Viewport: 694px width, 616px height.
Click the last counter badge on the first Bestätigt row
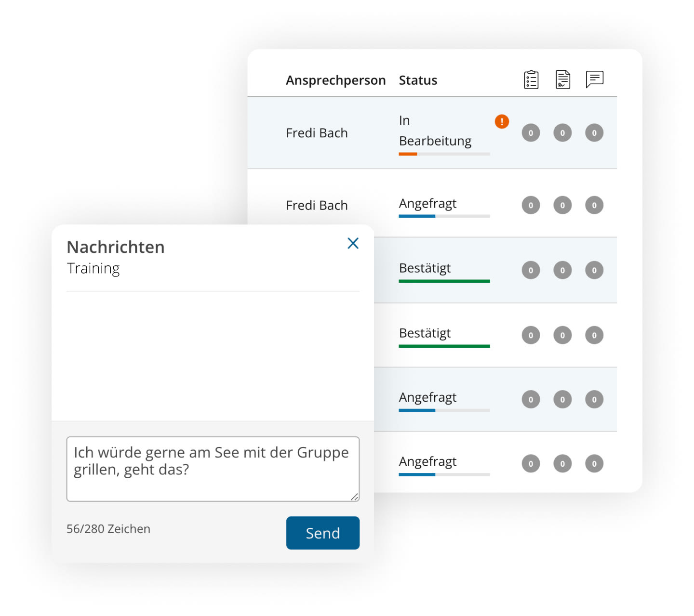point(594,270)
